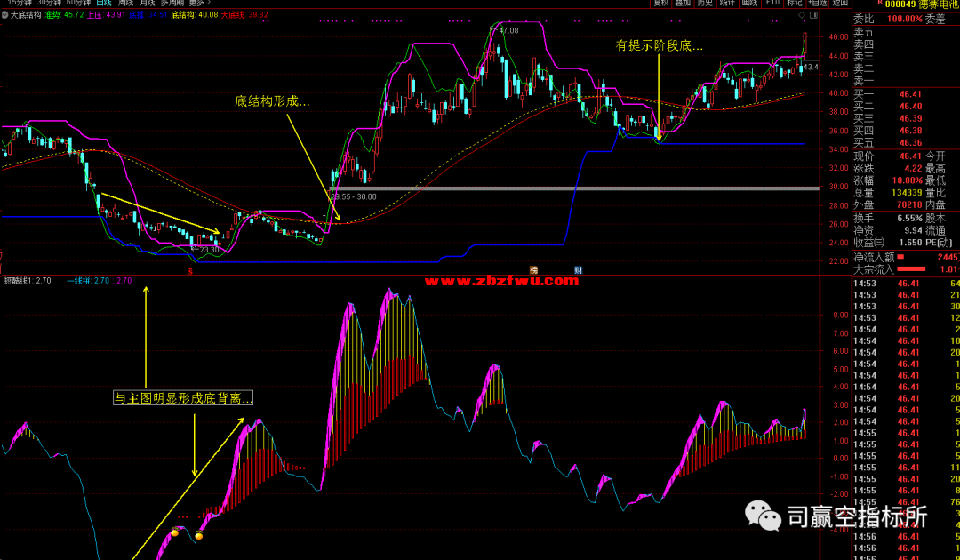The width and height of the screenshot is (960, 560).
Task: Click the red S signal marker
Action: tap(190, 270)
